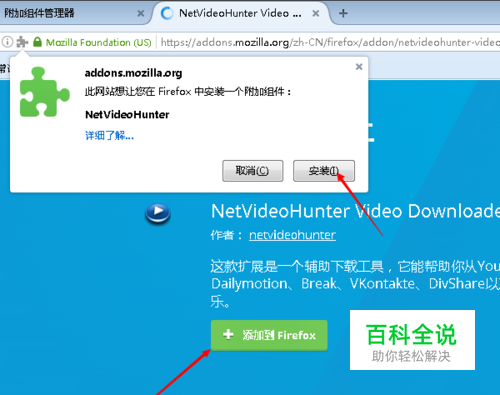Screen dimensions: 500x395
Task: Click the 添加到 Firefox button
Action: (x=269, y=335)
